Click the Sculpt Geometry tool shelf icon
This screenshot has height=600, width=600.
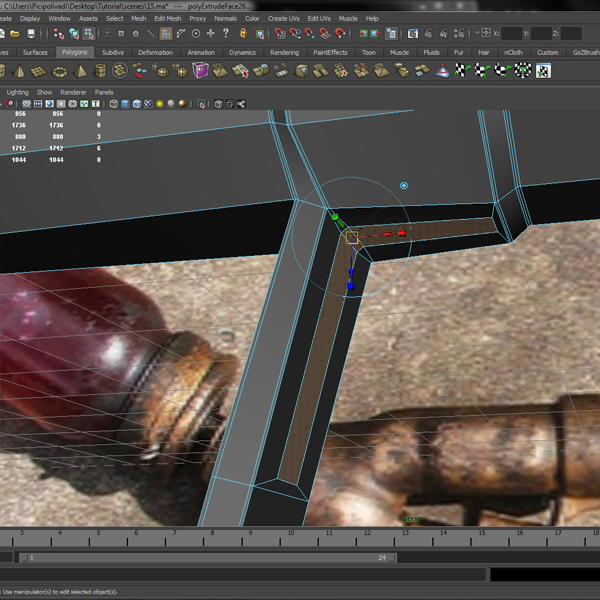(442, 71)
